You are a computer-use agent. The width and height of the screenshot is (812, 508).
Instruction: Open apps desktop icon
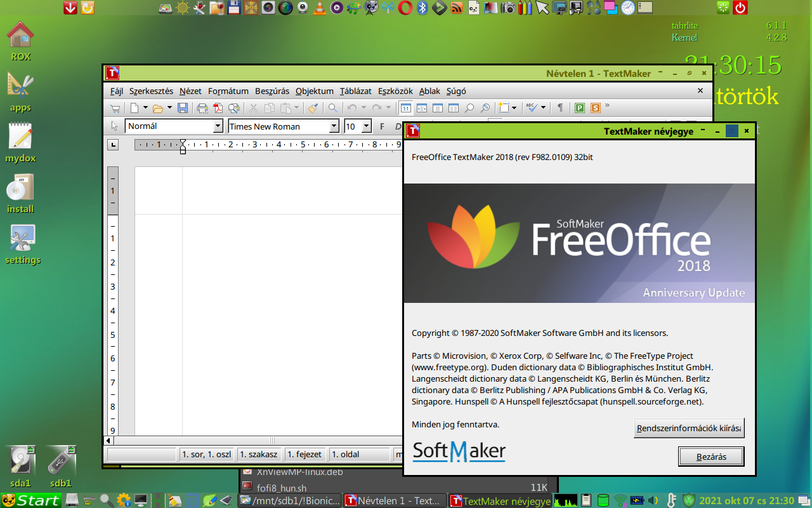pos(20,93)
